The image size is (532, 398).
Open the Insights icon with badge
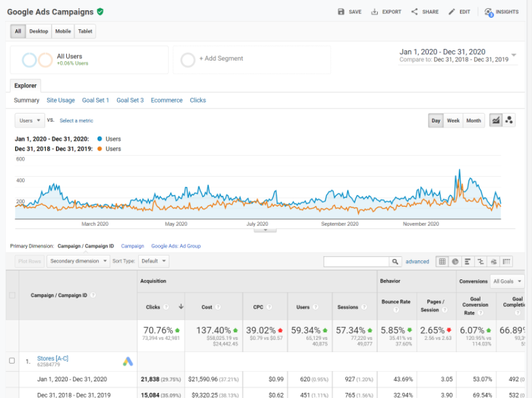point(489,12)
